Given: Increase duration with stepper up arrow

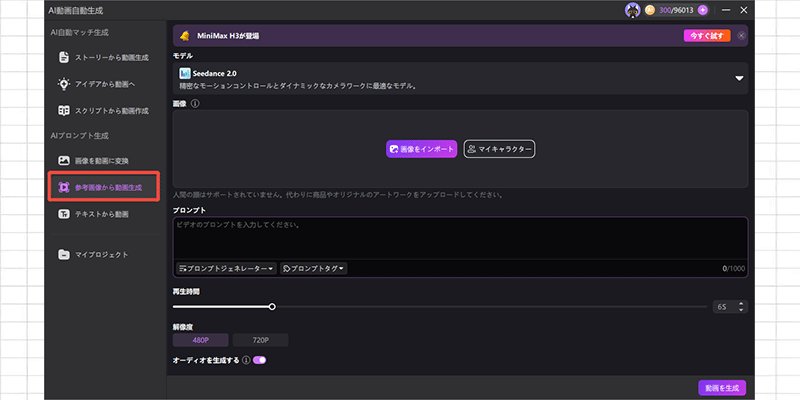Looking at the screenshot, I should (x=741, y=304).
